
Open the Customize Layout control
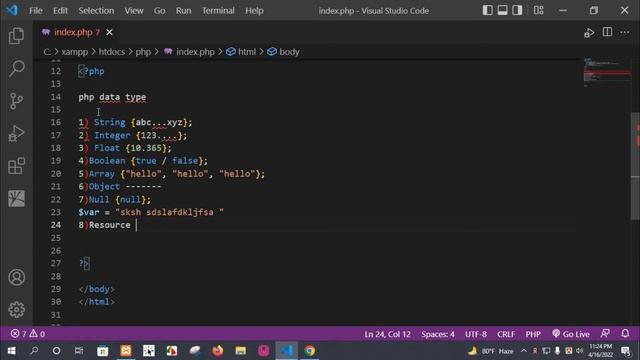coord(538,10)
